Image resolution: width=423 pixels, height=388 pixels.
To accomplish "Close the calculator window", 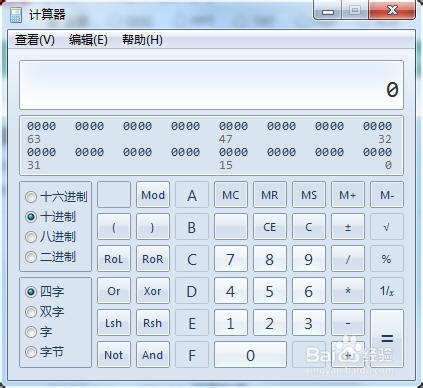I will [x=392, y=10].
